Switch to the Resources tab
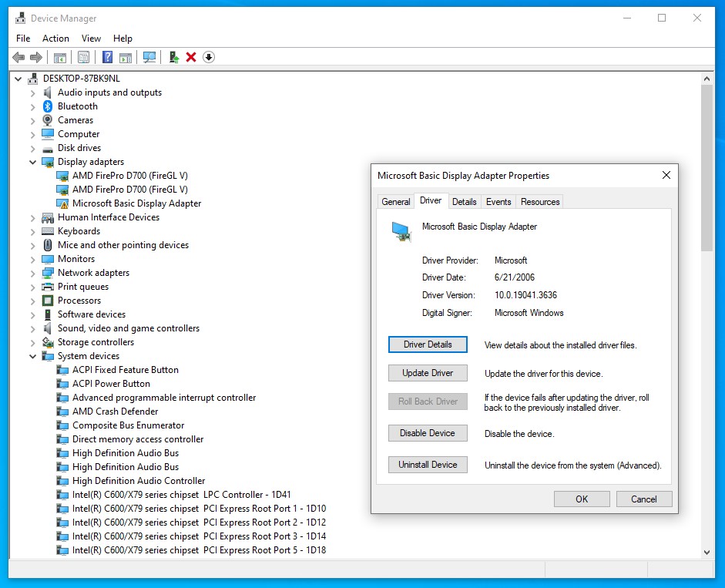 coord(540,202)
